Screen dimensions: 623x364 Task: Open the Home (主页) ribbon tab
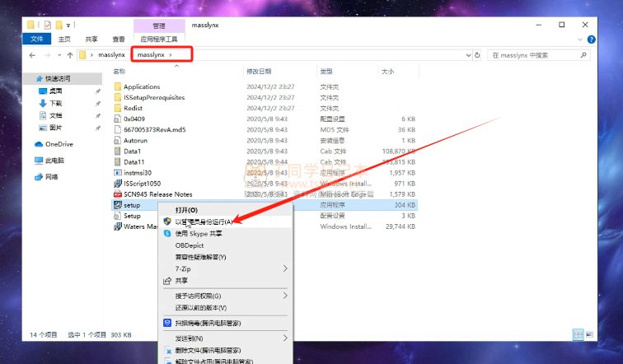tap(64, 39)
